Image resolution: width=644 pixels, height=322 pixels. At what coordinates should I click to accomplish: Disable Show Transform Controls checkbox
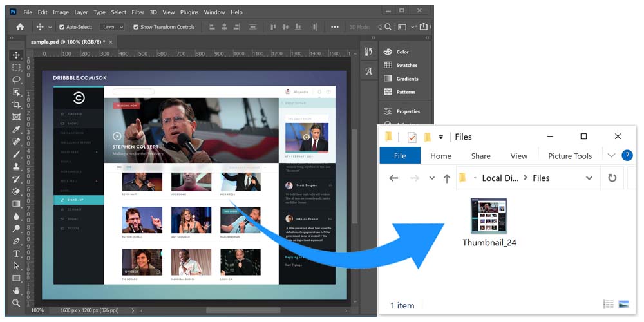point(136,27)
